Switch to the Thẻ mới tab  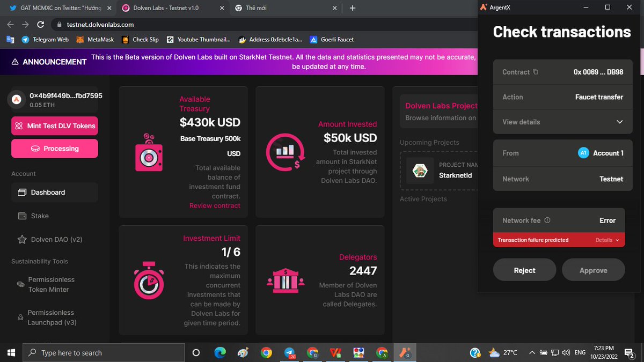coord(286,8)
